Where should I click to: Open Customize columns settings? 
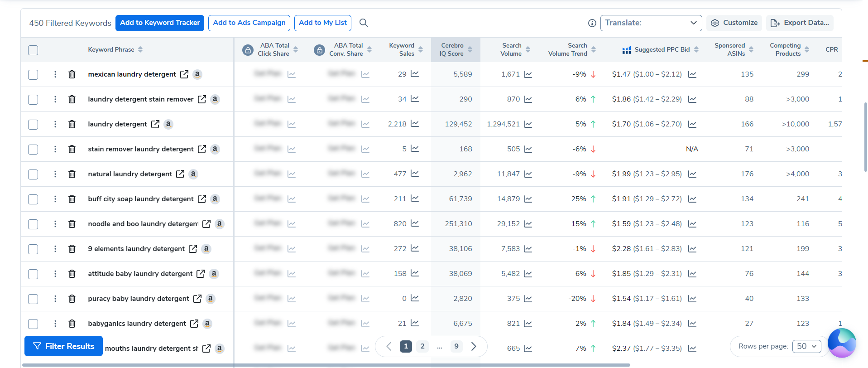(x=734, y=23)
